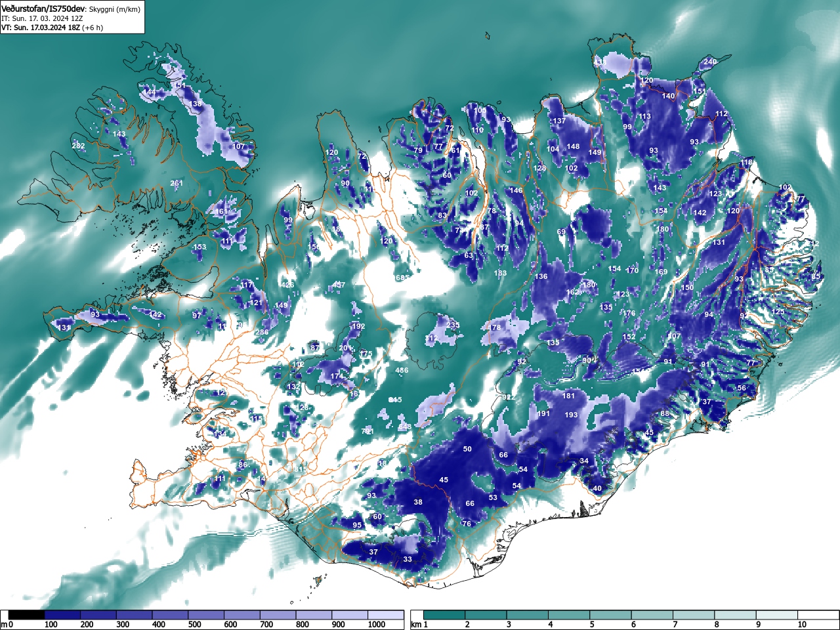Image resolution: width=840 pixels, height=630 pixels.
Task: Click the value 33 near the south coast
Action: [408, 560]
